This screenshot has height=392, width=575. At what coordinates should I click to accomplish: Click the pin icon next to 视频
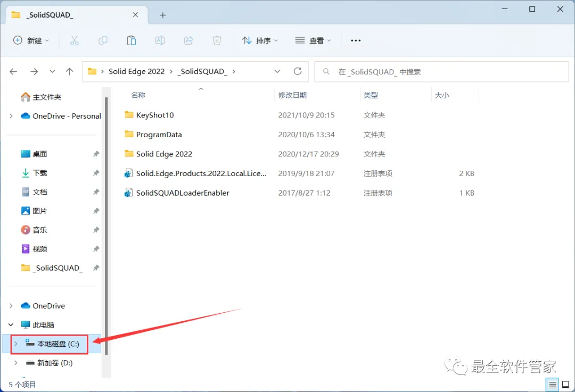point(96,249)
